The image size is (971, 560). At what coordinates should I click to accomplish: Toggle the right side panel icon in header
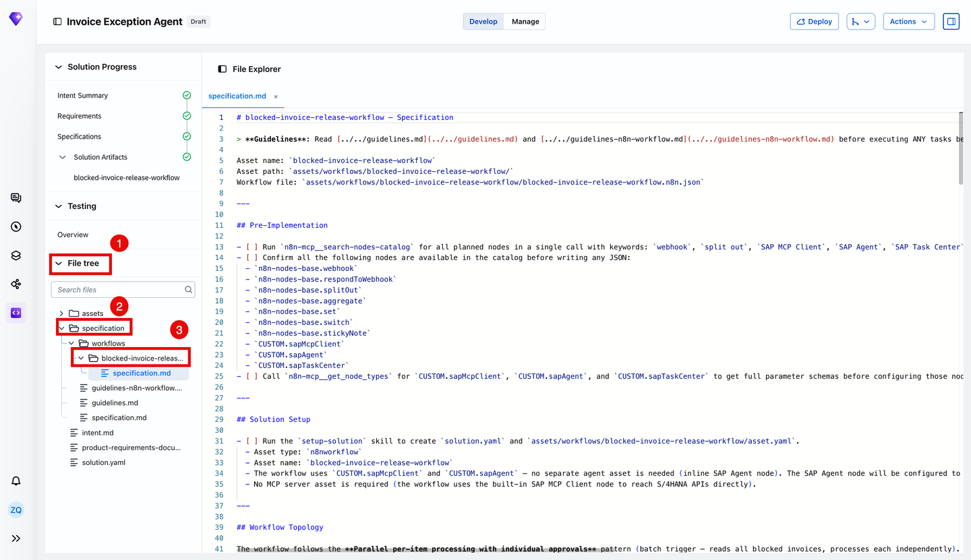[951, 22]
